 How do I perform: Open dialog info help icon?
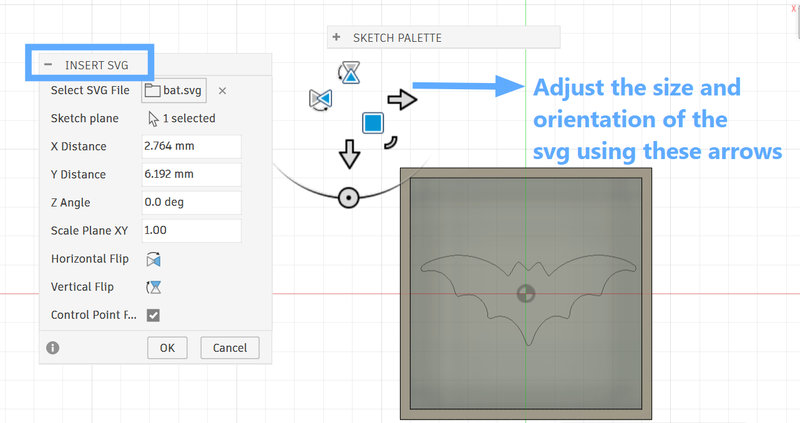click(53, 347)
